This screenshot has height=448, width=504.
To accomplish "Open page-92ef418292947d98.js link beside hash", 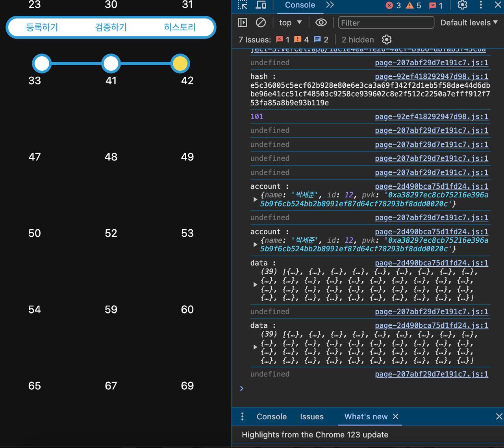I will (432, 76).
